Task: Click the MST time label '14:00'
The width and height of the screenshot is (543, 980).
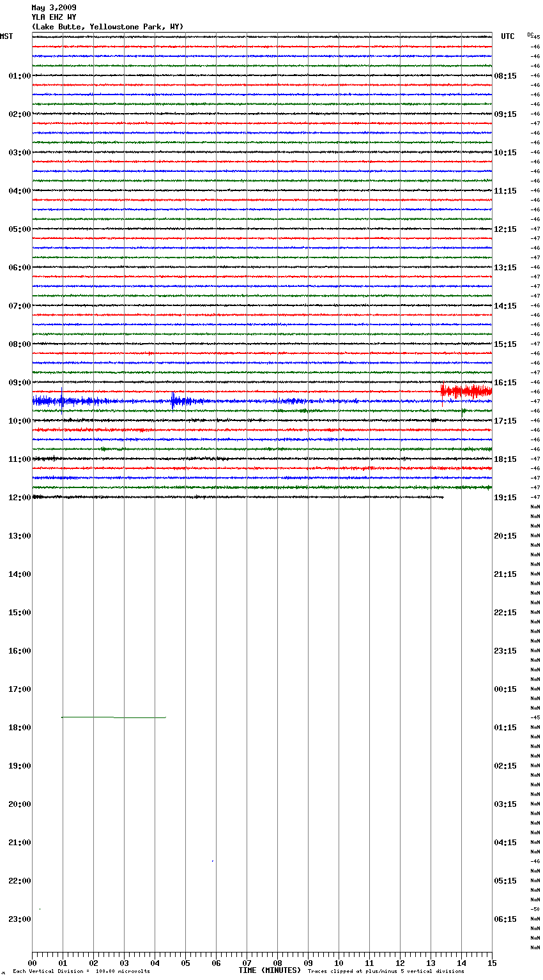Action: pos(20,574)
